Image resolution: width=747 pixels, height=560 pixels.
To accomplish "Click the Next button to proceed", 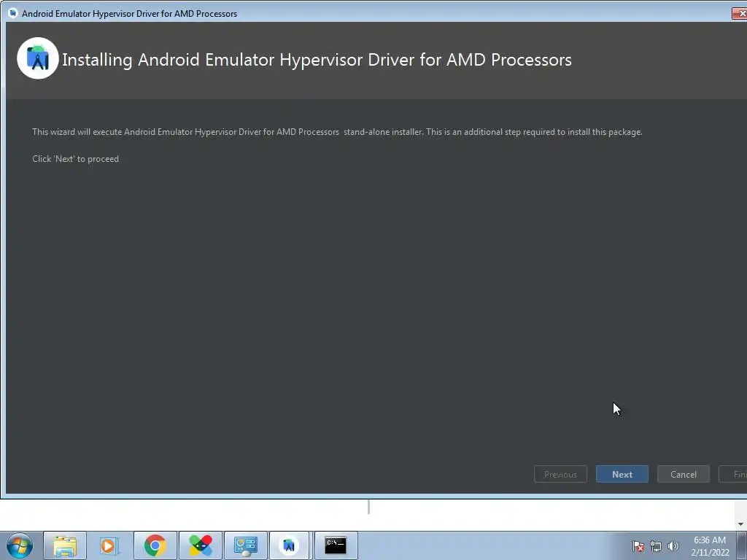I will click(622, 474).
